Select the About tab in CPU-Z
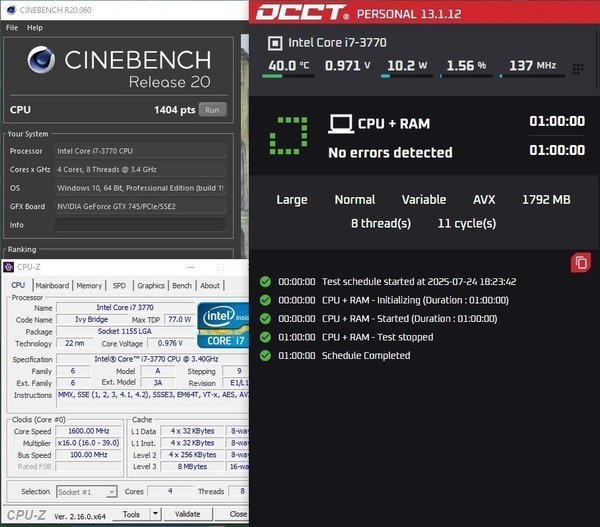The height and width of the screenshot is (527, 600). tap(210, 286)
